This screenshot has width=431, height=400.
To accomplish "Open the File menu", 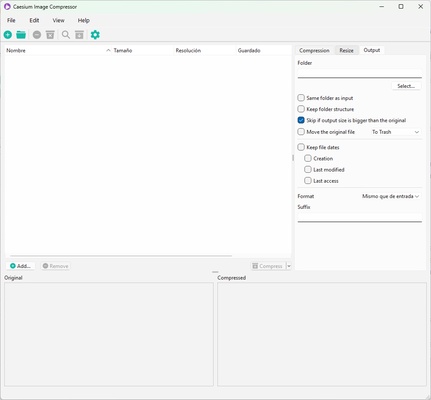I will (x=11, y=20).
